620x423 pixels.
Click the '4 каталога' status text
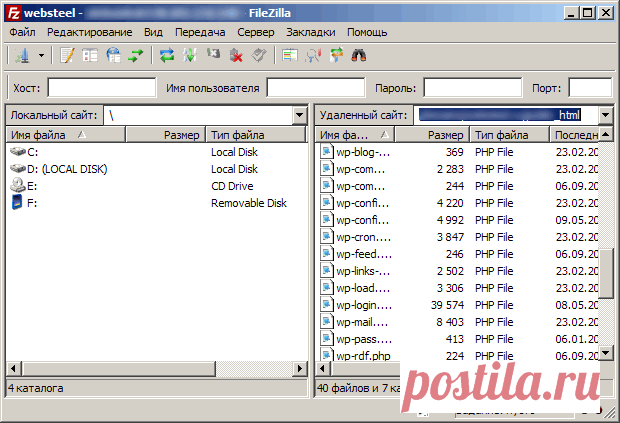(x=36, y=388)
